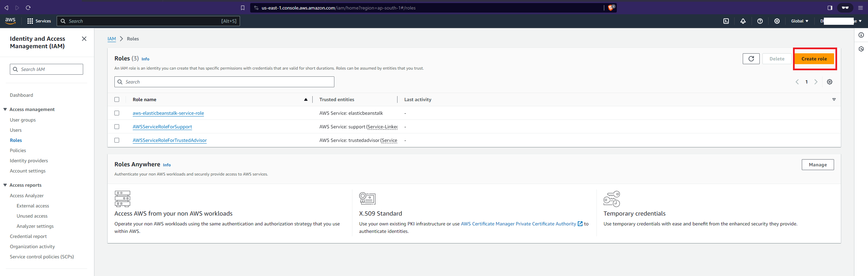868x276 pixels.
Task: Collapse the Access reports section
Action: click(5, 185)
